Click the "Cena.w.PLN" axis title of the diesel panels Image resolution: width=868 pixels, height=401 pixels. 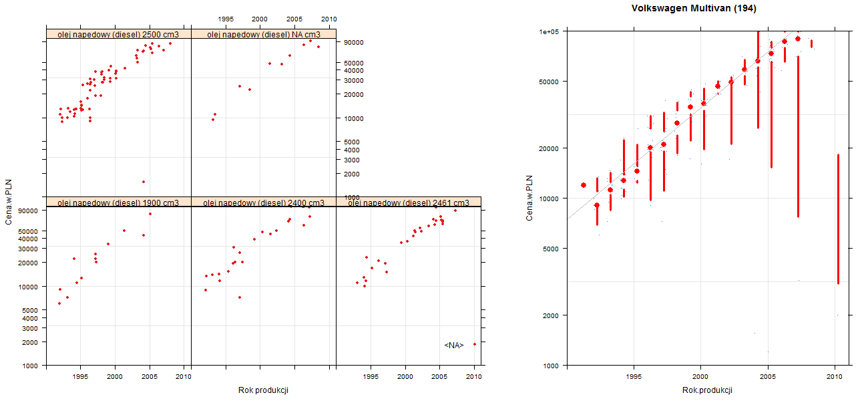click(x=9, y=203)
